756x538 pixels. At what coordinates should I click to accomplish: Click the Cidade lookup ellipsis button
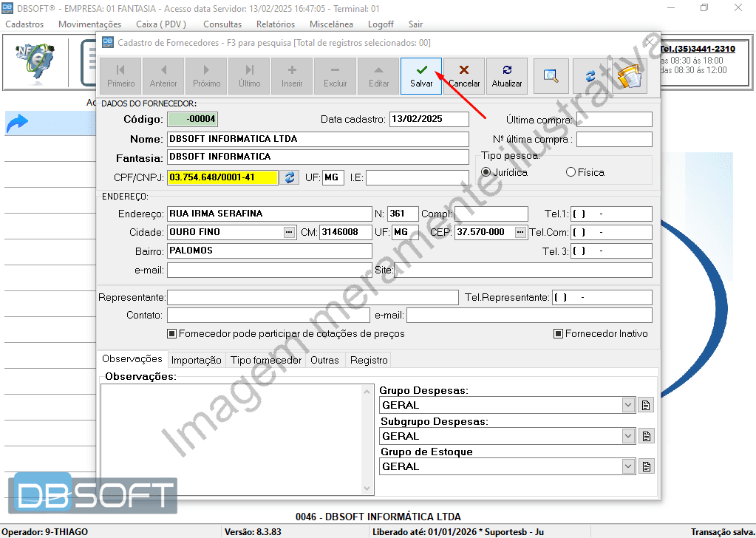tap(289, 232)
